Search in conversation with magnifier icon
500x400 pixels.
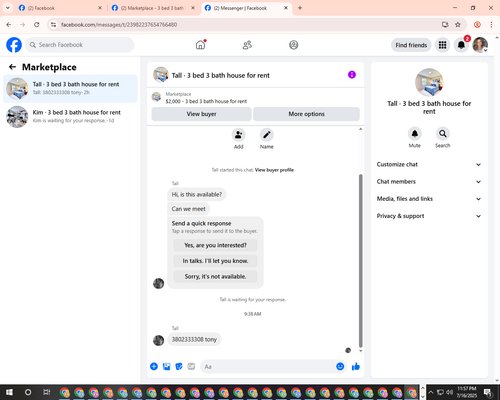(x=443, y=134)
